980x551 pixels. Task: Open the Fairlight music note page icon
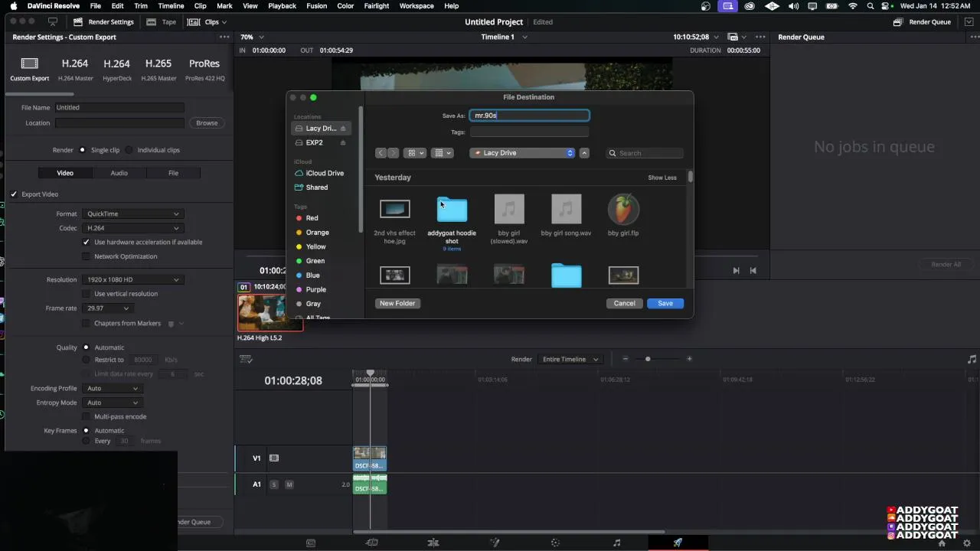pyautogui.click(x=617, y=543)
